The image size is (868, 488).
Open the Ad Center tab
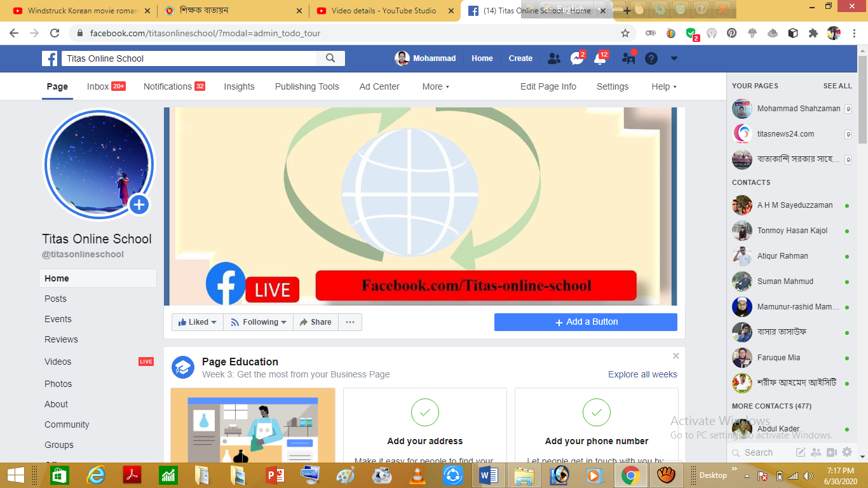[x=379, y=86]
